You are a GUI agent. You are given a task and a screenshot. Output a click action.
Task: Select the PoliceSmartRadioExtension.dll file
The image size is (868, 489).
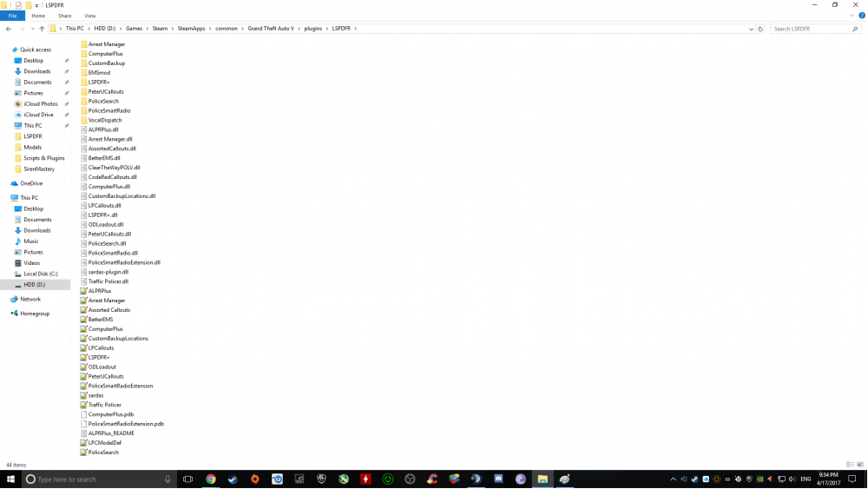[x=124, y=262]
